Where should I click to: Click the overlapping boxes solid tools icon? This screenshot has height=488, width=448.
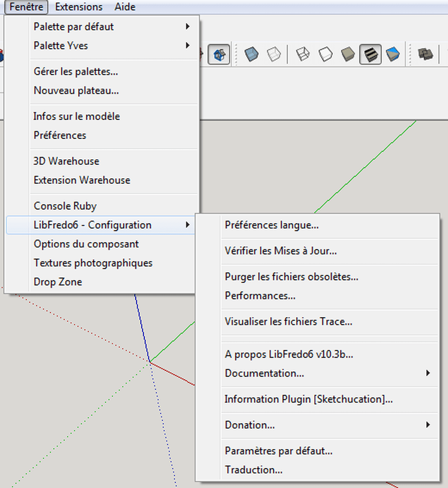pos(425,54)
